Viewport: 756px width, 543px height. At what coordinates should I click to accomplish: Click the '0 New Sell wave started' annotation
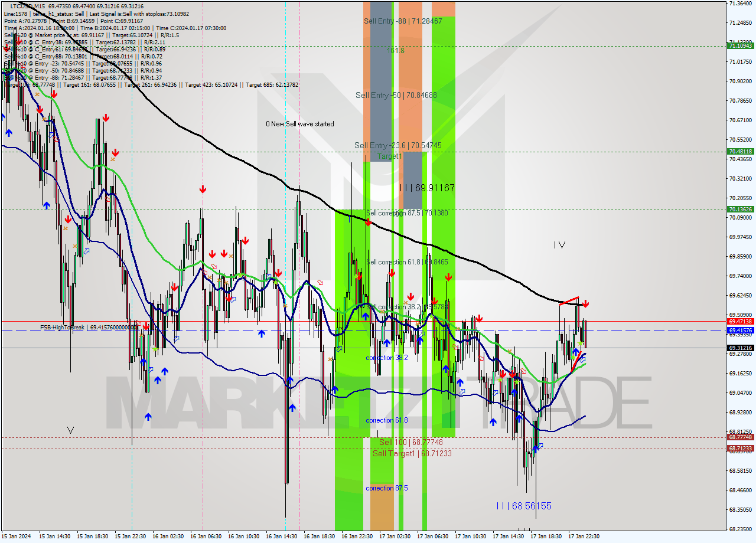(x=300, y=124)
